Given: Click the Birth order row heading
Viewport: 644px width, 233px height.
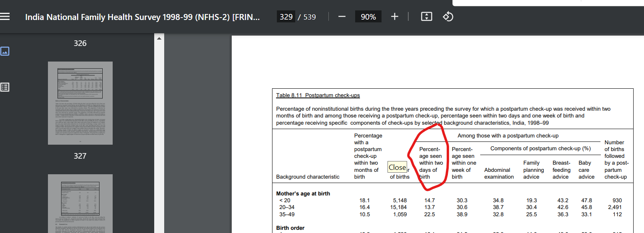Looking at the screenshot, I should point(290,228).
